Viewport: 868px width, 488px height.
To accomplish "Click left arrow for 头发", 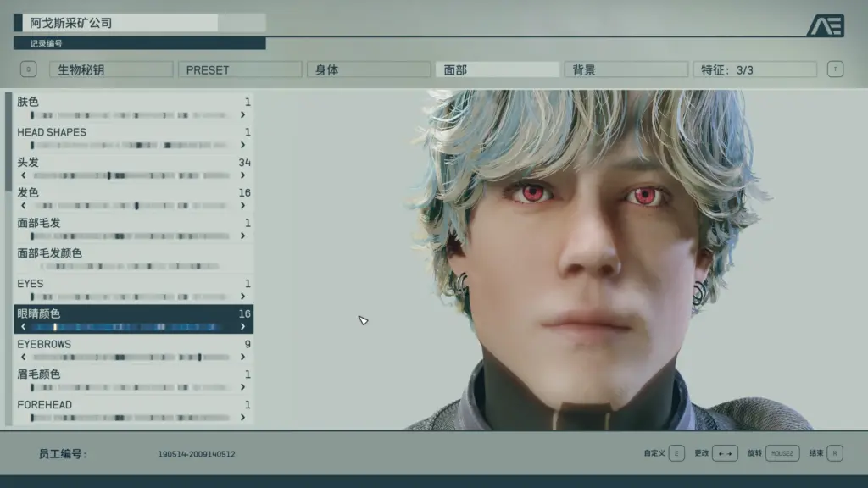I will pos(23,175).
